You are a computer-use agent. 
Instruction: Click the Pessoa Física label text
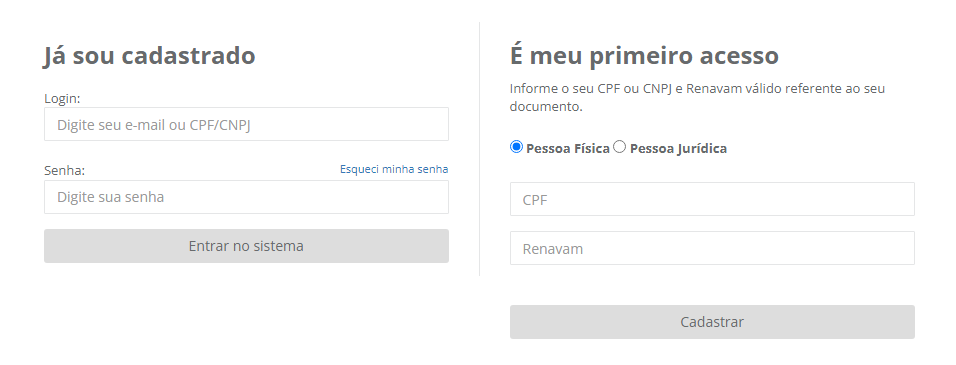coord(568,149)
